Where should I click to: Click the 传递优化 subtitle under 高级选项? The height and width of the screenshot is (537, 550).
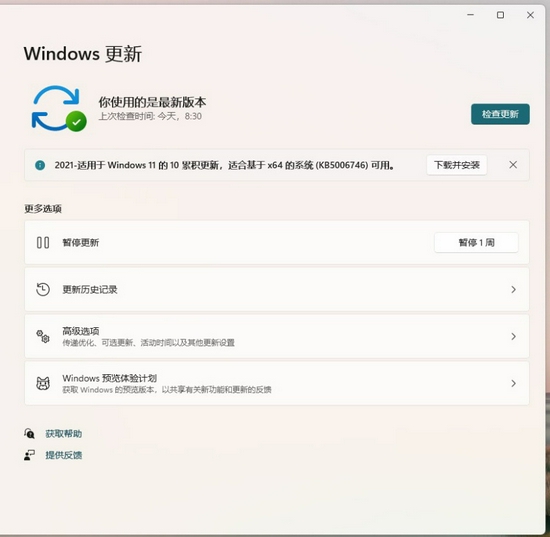click(x=148, y=342)
